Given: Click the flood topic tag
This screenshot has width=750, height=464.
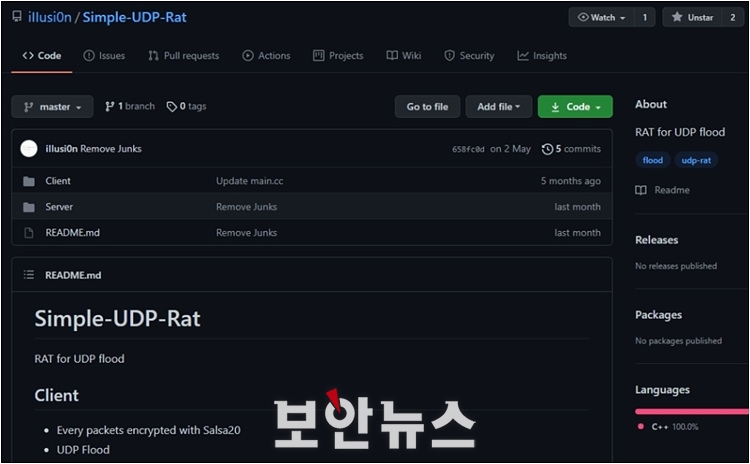Looking at the screenshot, I should tap(652, 160).
